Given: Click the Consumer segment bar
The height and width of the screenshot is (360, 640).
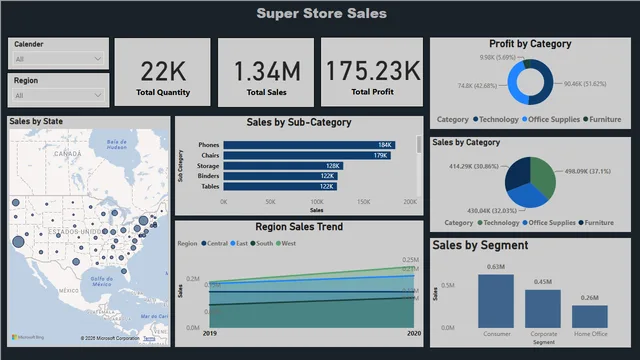Looking at the screenshot, I should click(496, 301).
